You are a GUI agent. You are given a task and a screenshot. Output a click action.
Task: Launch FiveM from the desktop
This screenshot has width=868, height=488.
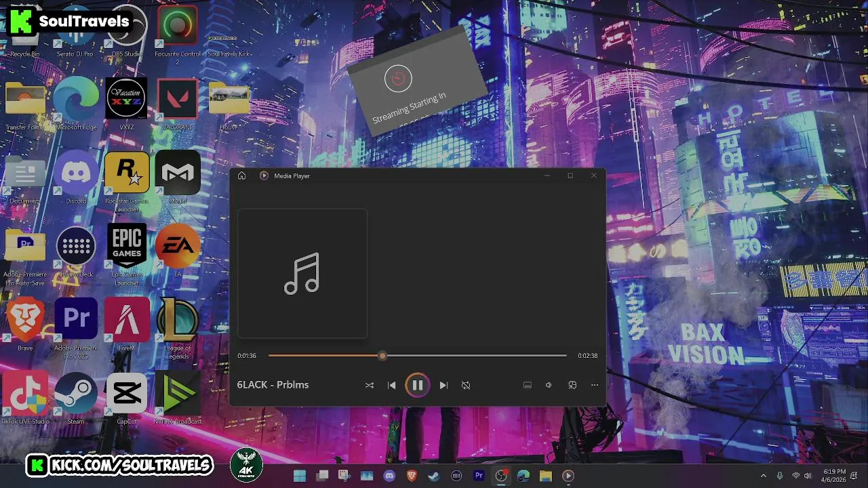[x=127, y=325]
